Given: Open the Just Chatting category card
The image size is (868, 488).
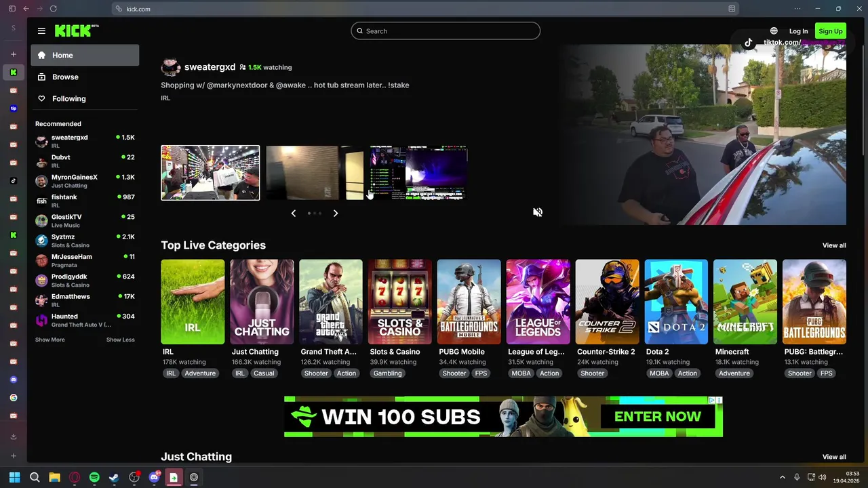Looking at the screenshot, I should click(262, 302).
